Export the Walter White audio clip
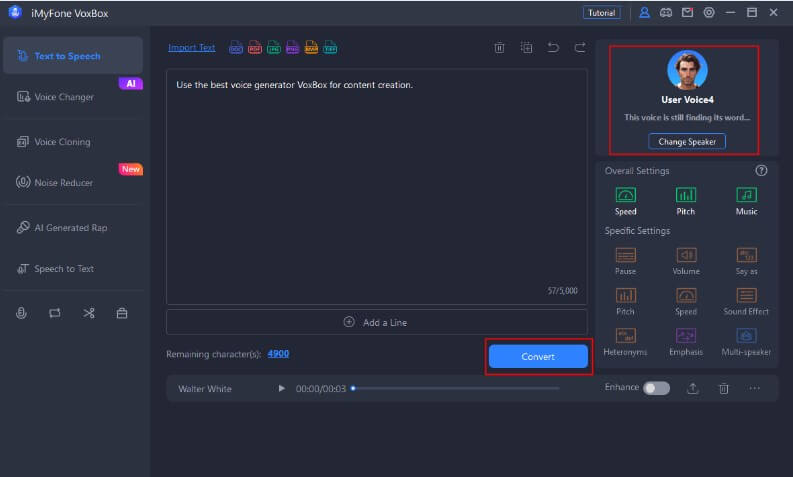The height and width of the screenshot is (477, 793). 693,388
